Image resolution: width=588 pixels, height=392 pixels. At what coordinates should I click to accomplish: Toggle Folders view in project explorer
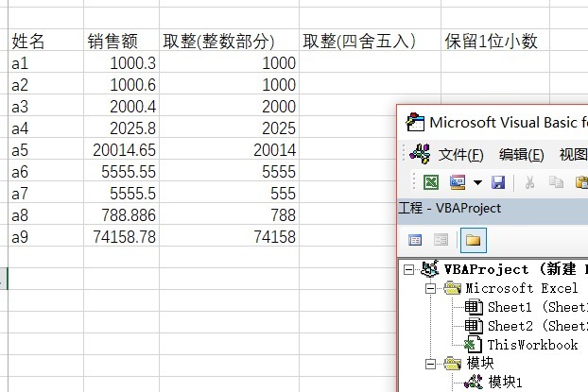[x=474, y=240]
